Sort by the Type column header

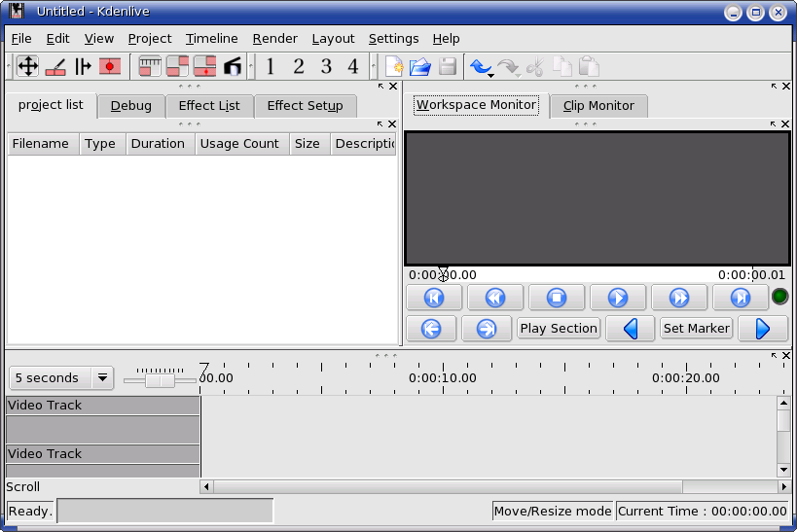point(103,144)
